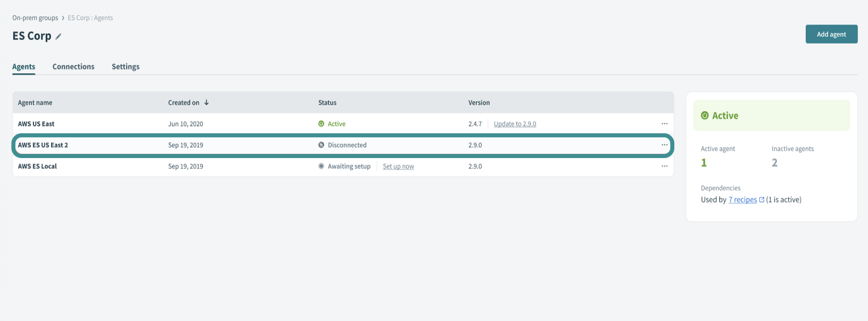
Task: Go to On-prem groups breadcrumb
Action: (35, 18)
